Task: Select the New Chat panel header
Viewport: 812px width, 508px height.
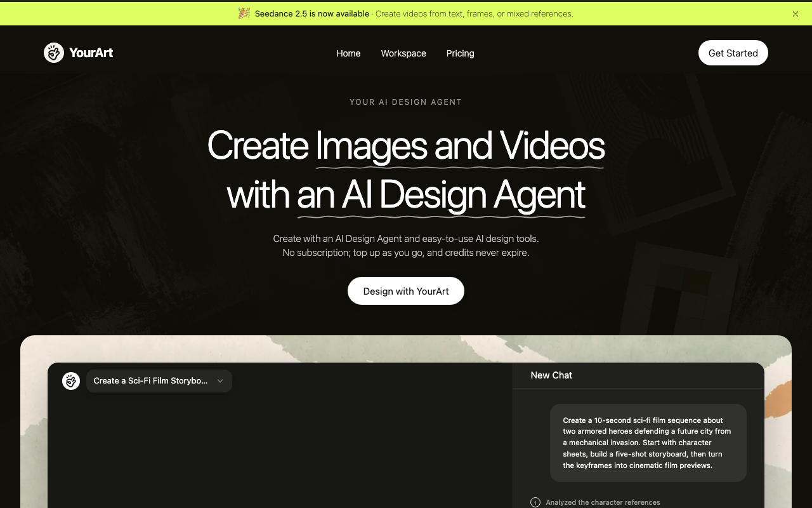Action: pyautogui.click(x=551, y=375)
